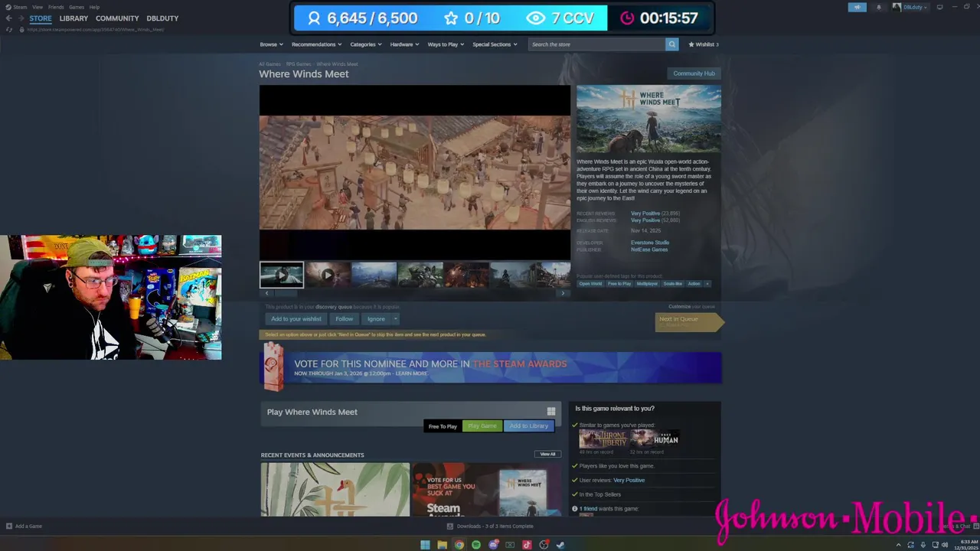Open Steam from the taskbar

tap(560, 545)
